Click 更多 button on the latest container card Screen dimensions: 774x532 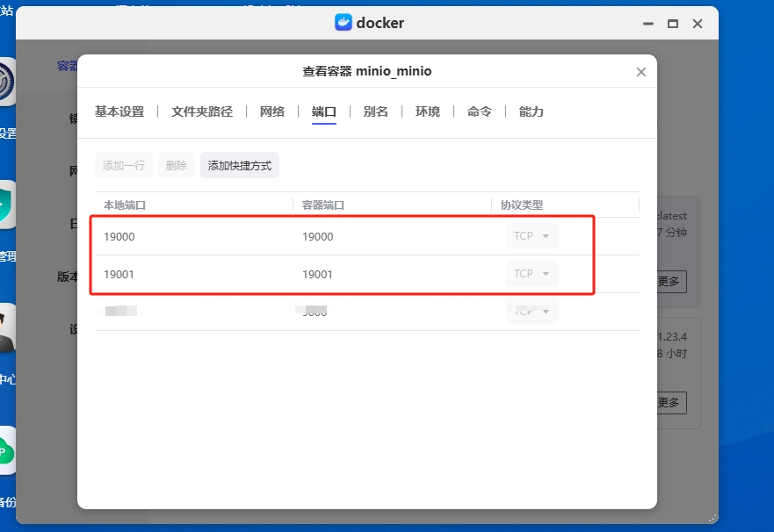coord(672,282)
